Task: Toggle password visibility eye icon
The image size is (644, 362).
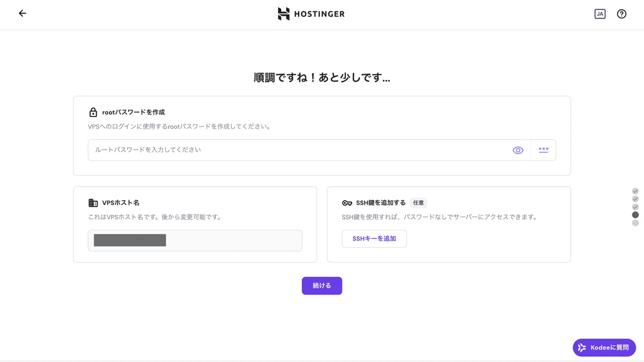Action: click(518, 150)
